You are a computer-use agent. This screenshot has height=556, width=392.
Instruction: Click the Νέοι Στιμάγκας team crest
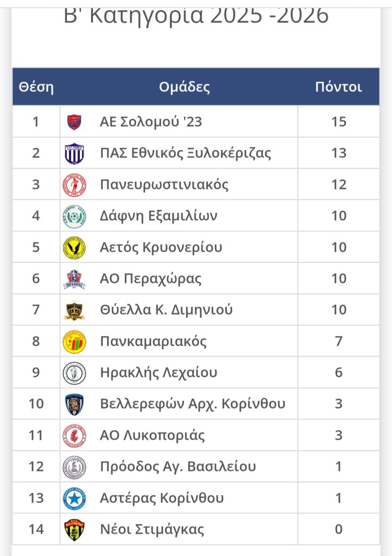pos(74,530)
